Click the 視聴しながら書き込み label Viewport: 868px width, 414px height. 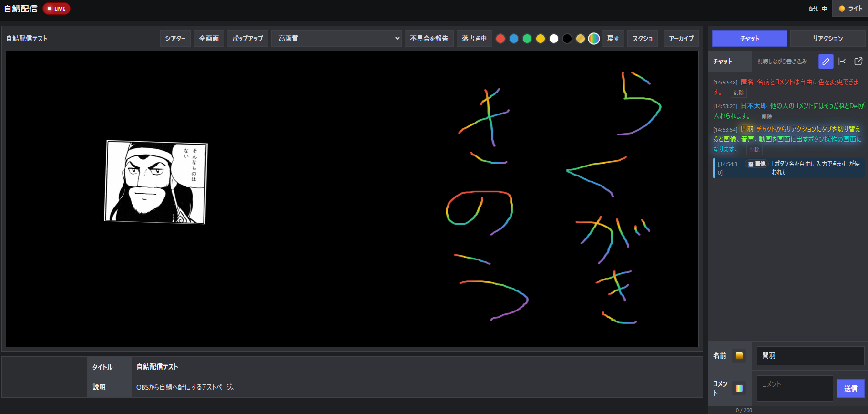tap(782, 62)
